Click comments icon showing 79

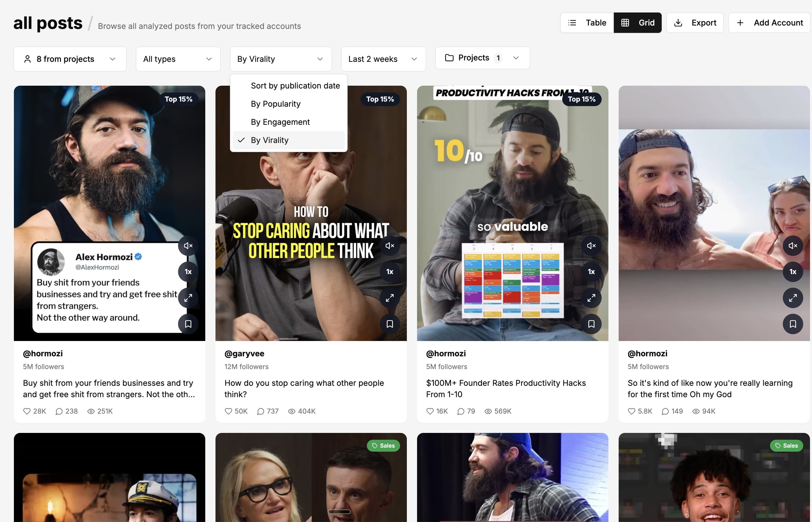(x=461, y=411)
